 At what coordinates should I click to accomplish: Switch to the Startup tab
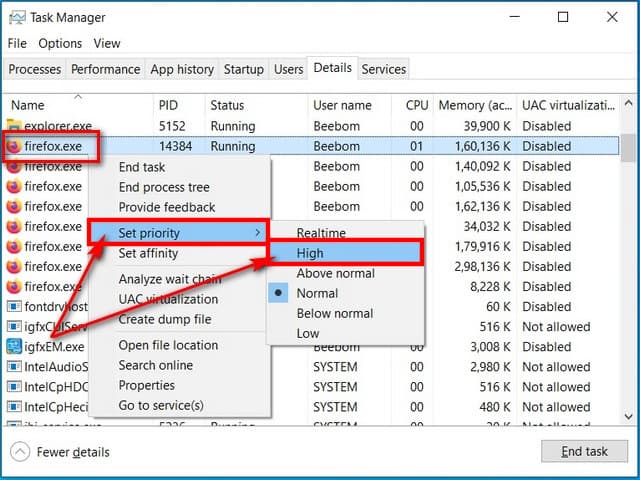243,69
